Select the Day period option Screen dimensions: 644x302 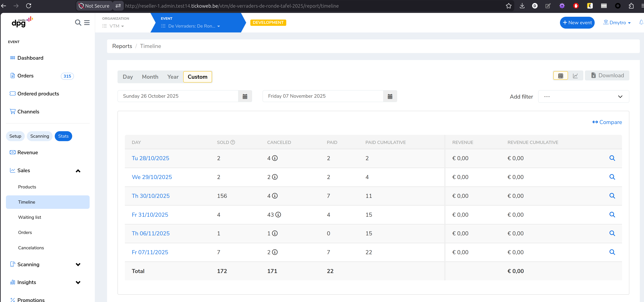tap(128, 77)
